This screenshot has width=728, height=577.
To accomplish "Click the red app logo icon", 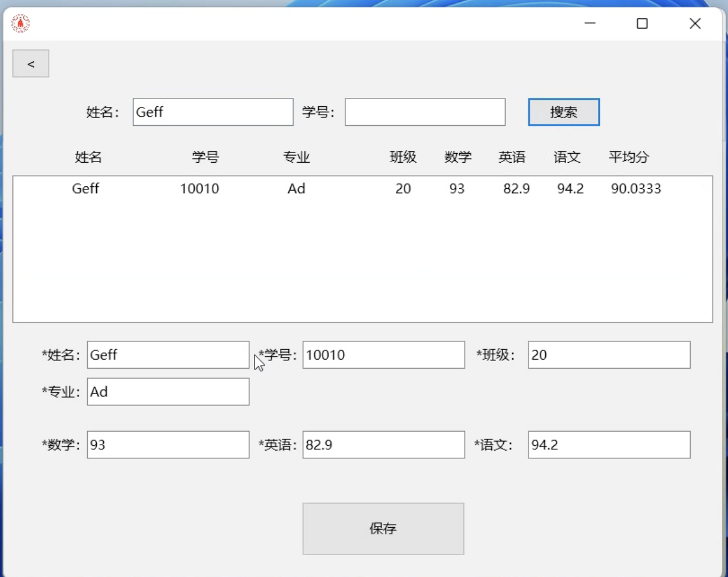I will pyautogui.click(x=21, y=24).
